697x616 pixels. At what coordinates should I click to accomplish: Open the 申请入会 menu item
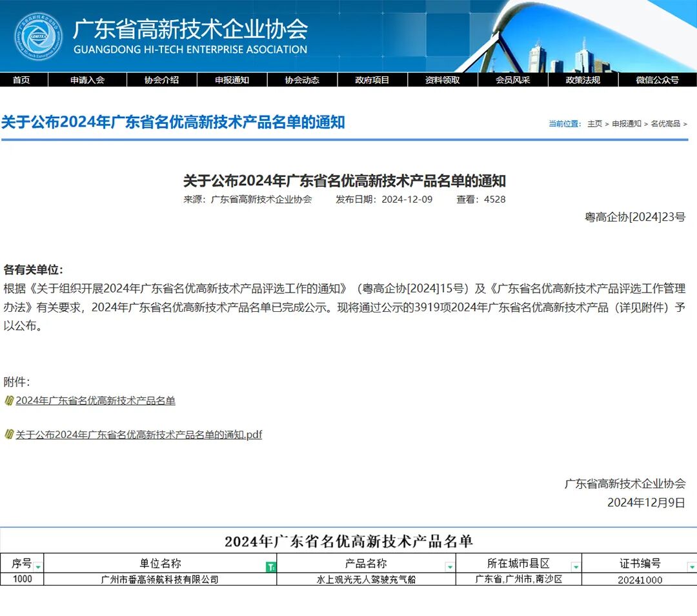pyautogui.click(x=87, y=80)
